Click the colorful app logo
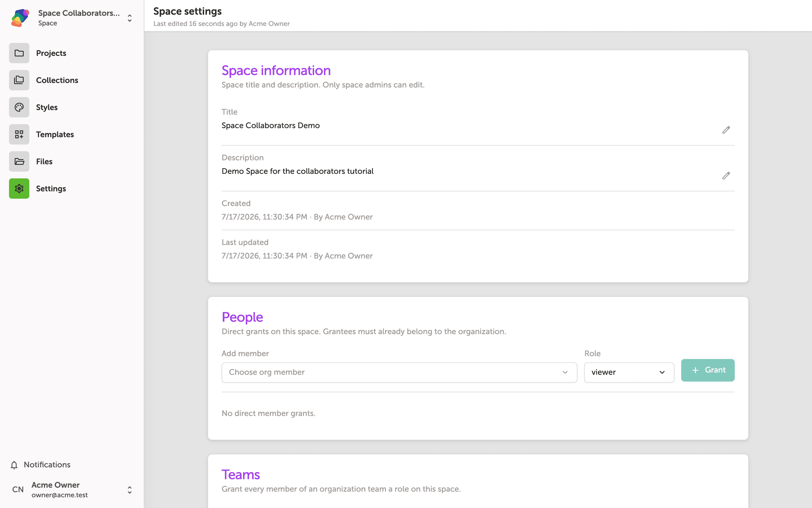Viewport: 812px width, 508px height. pyautogui.click(x=20, y=18)
